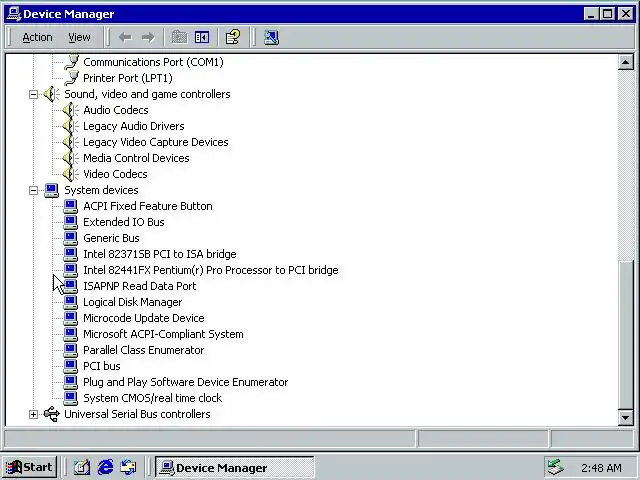Select the 'Legacy Video Capture Devices' label
Screen dimensions: 640x480
[x=156, y=142]
